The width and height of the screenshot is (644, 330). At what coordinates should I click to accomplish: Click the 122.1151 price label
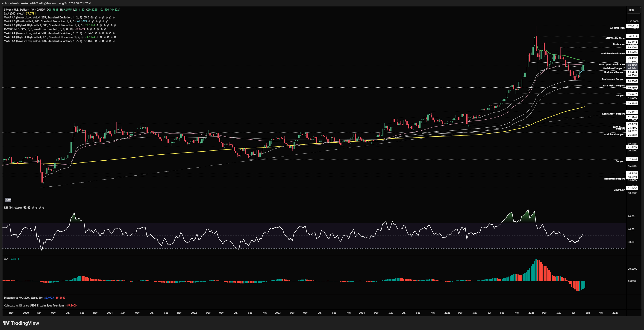(x=632, y=26)
